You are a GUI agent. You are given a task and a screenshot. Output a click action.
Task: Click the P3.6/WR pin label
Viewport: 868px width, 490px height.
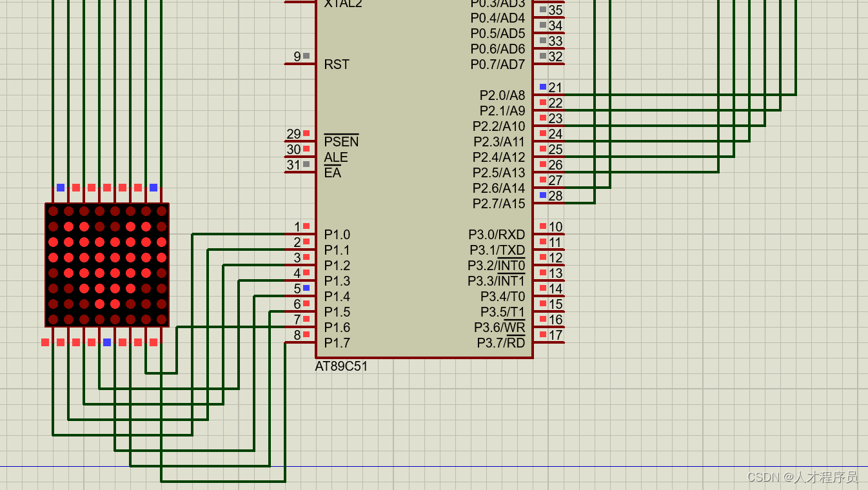[x=500, y=328]
